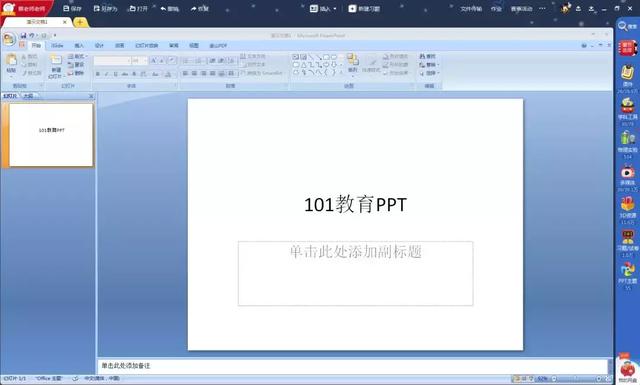Open 形状填充 shape fill option
640x385 pixels.
click(396, 56)
